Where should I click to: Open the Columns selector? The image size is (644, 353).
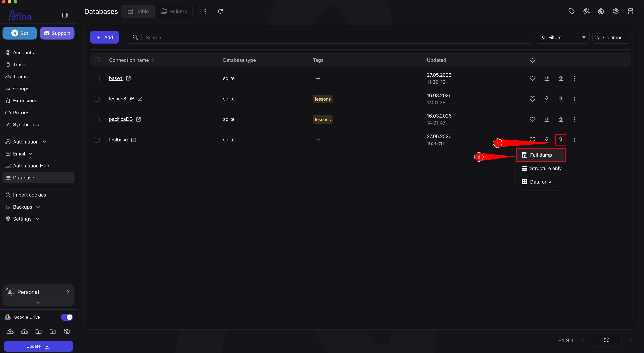click(611, 37)
